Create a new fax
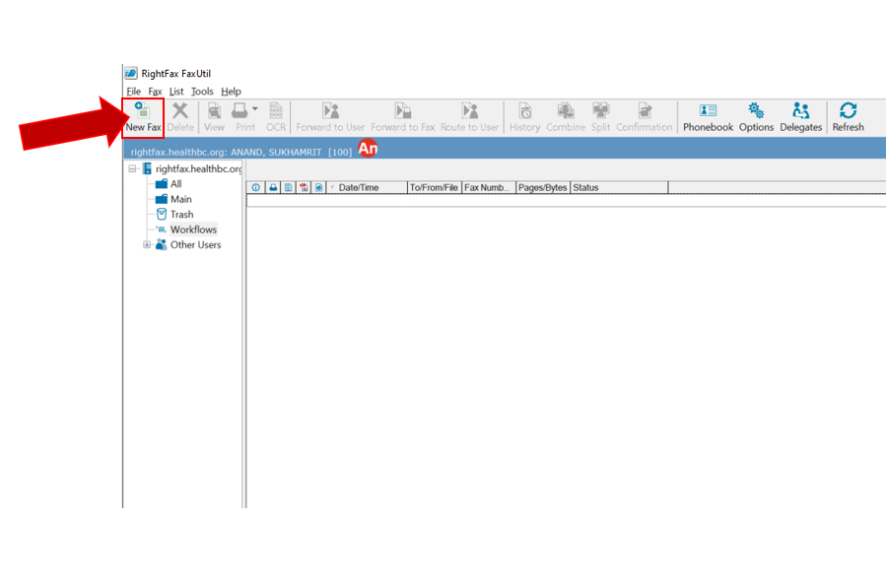 coord(142,115)
